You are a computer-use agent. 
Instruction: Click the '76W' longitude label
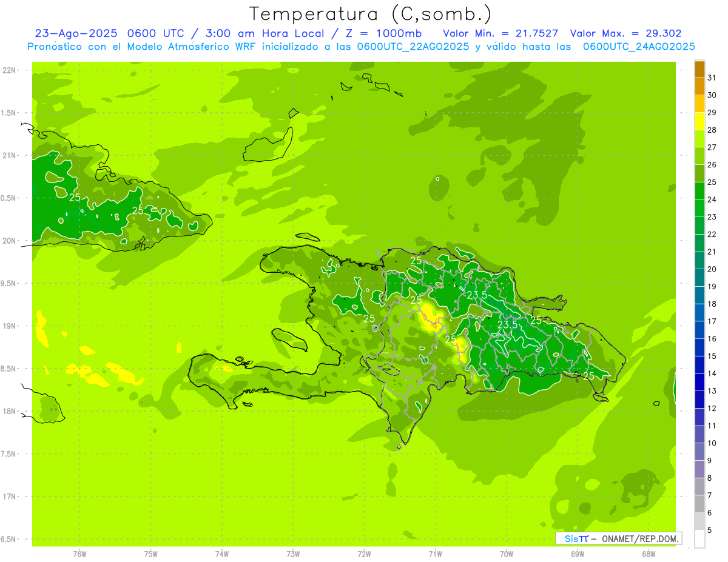click(79, 554)
